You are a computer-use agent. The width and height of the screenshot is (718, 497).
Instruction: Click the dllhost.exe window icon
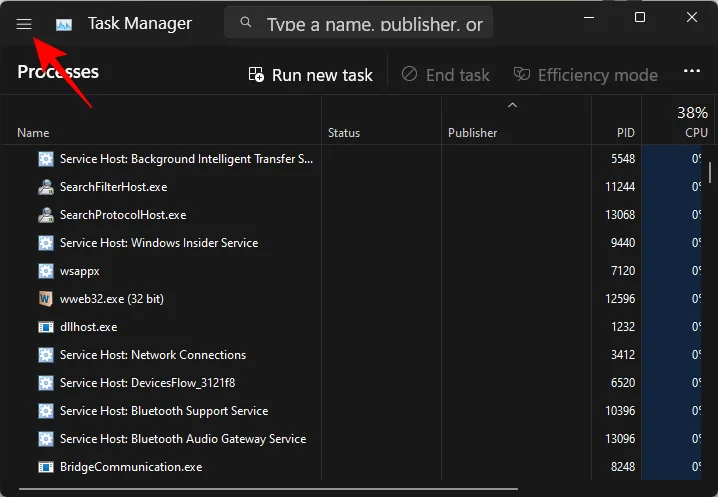45,327
